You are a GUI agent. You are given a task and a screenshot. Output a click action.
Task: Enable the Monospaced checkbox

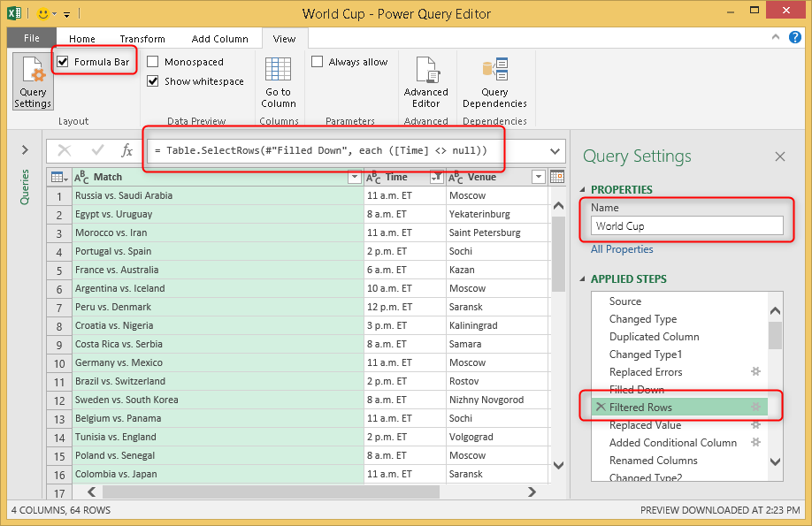[153, 62]
